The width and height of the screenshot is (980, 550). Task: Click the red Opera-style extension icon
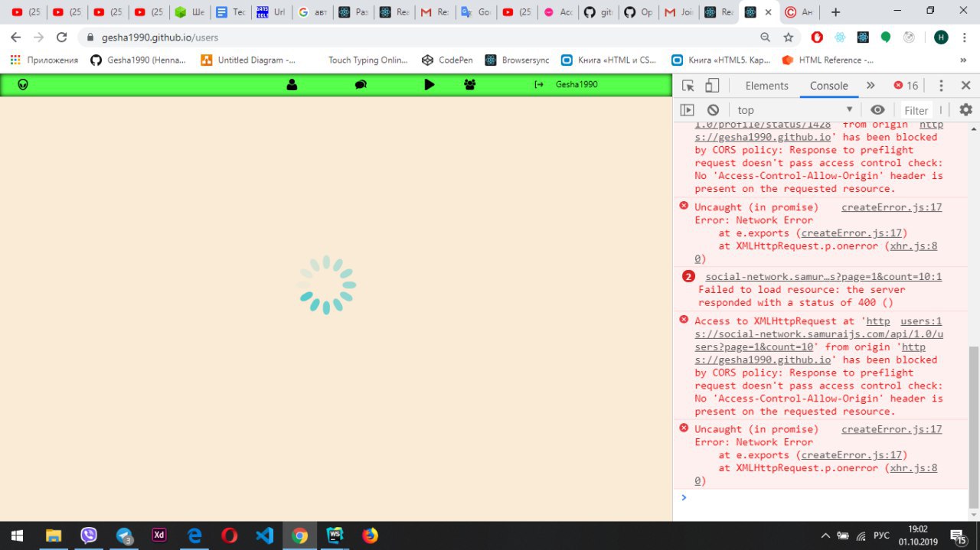[817, 37]
